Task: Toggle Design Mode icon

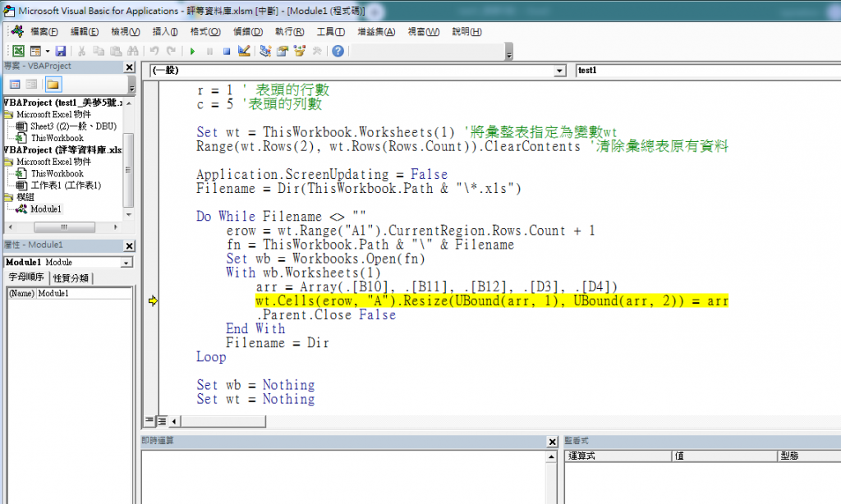Action: (244, 51)
